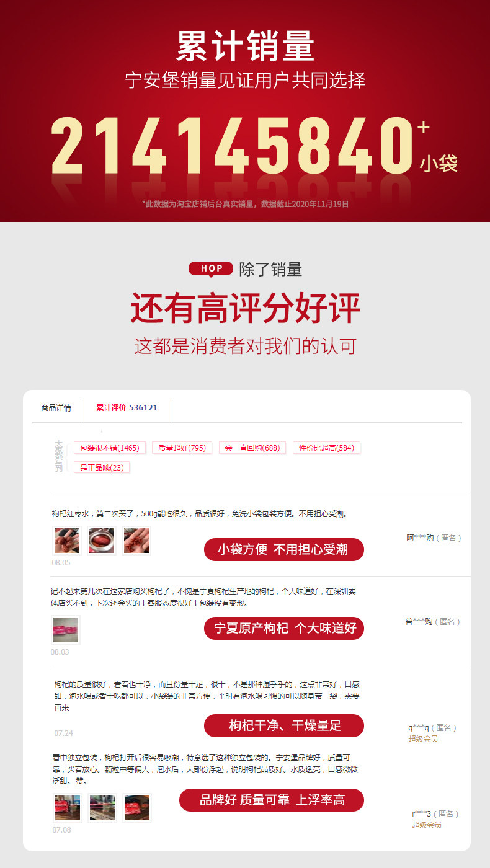The width and height of the screenshot is (490, 868).
Task: View last photo in the 07.08 review
Action: coord(136,808)
